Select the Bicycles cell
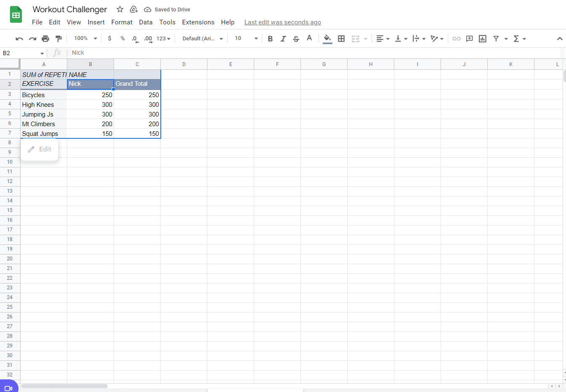This screenshot has width=566, height=392. click(x=44, y=95)
